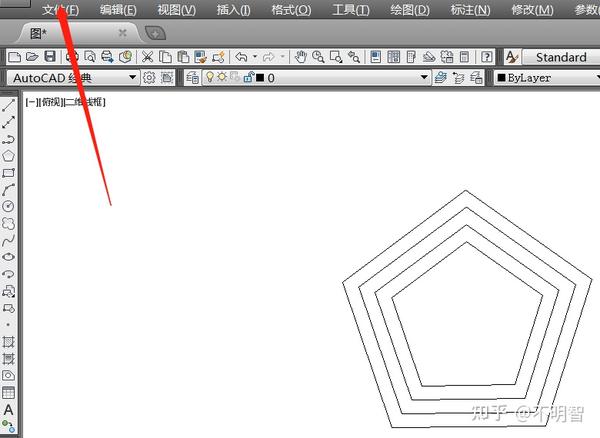Copy selection to clipboard
Image resolution: width=600 pixels, height=438 pixels.
[x=165, y=57]
